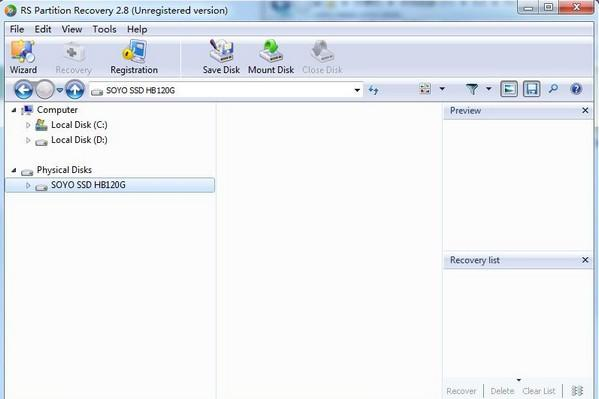Toggle the recovery list floppy button
Image resolution: width=599 pixels, height=399 pixels.
tap(532, 89)
